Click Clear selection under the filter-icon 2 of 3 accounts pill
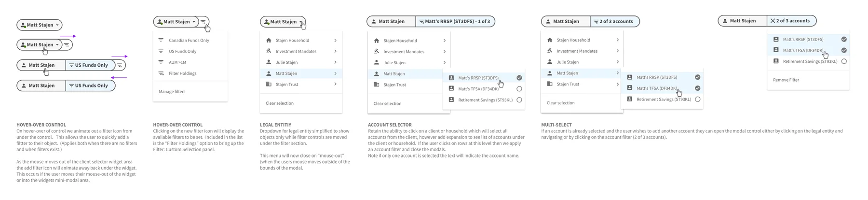868x200 pixels. coord(560,103)
